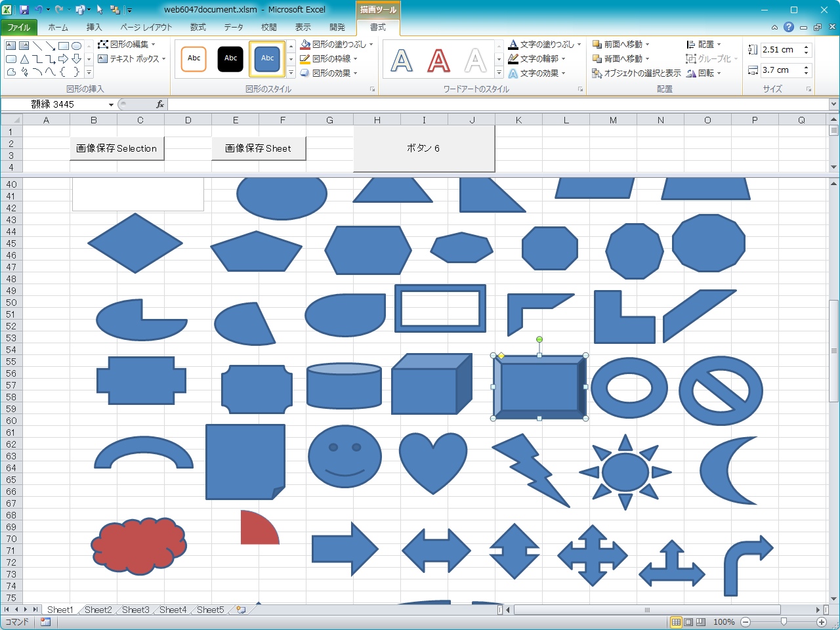Viewport: 840px width, 630px height.
Task: Click the red cloud shape on sheet
Action: click(x=138, y=545)
